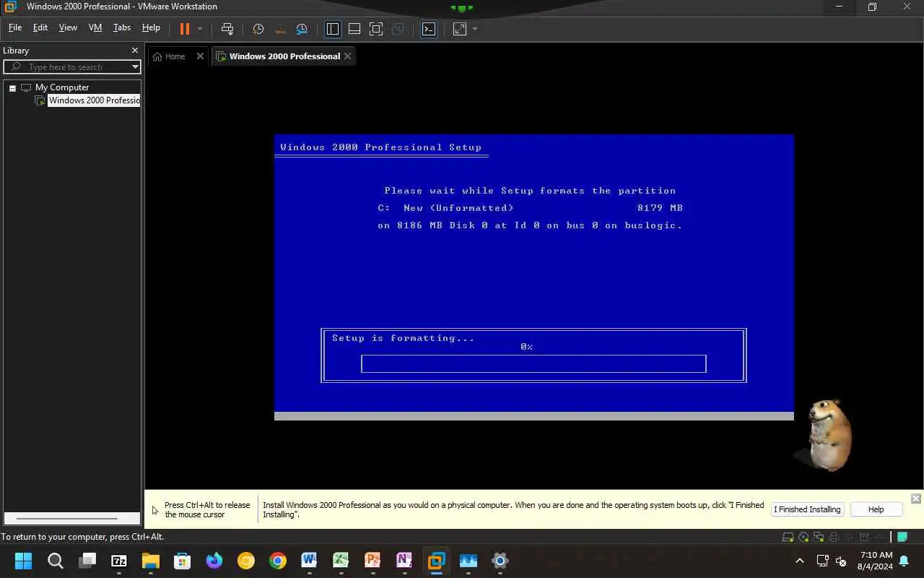Click the library panel horizontal scrollbar
This screenshot has width=924, height=578.
[66, 519]
